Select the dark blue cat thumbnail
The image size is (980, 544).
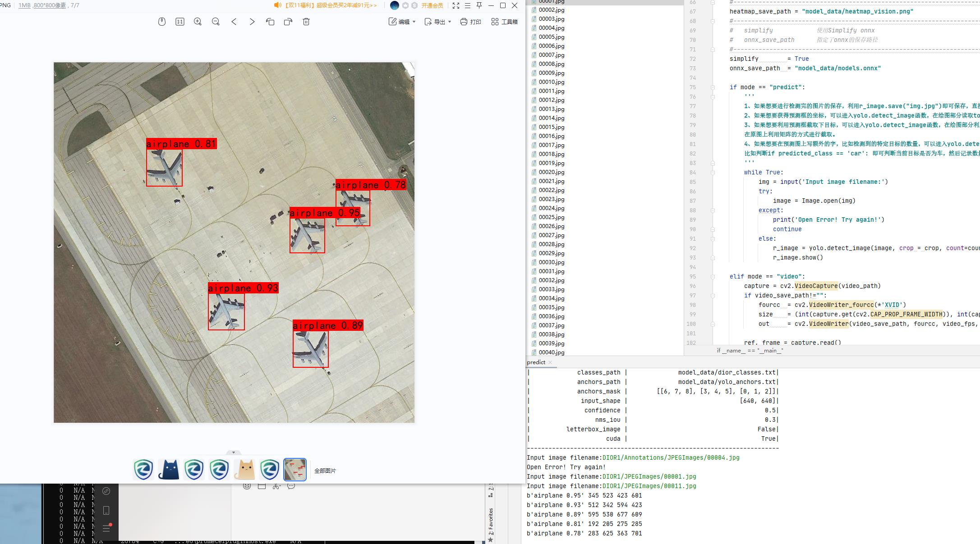tap(169, 470)
